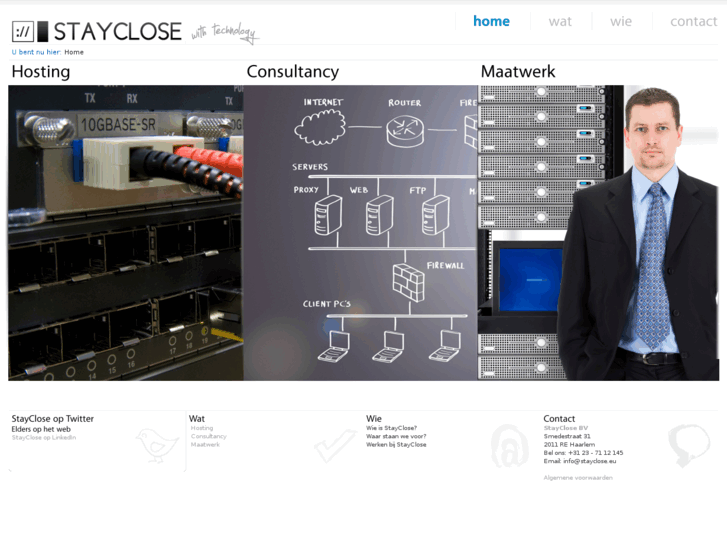Click the speech bubble icon in footer
This screenshot has height=545, width=727.
click(689, 445)
